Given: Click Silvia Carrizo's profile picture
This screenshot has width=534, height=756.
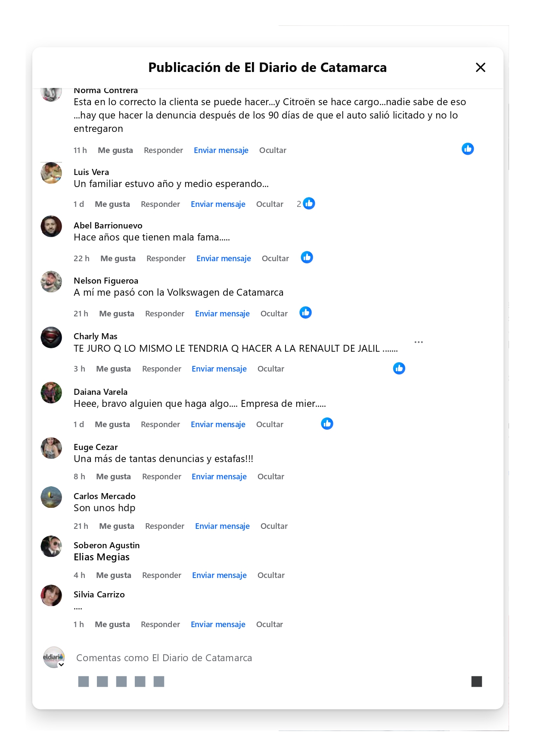Looking at the screenshot, I should (51, 596).
